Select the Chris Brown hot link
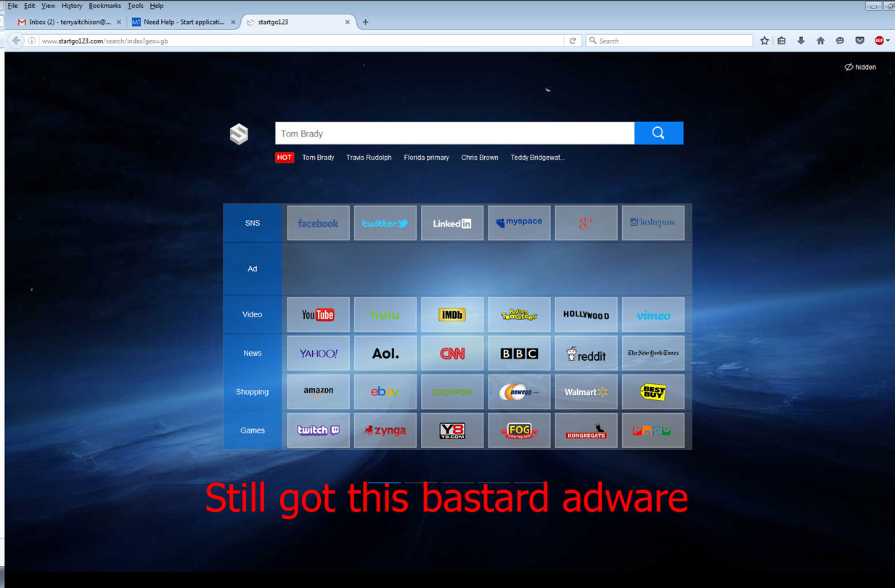The image size is (895, 588). pos(480,158)
